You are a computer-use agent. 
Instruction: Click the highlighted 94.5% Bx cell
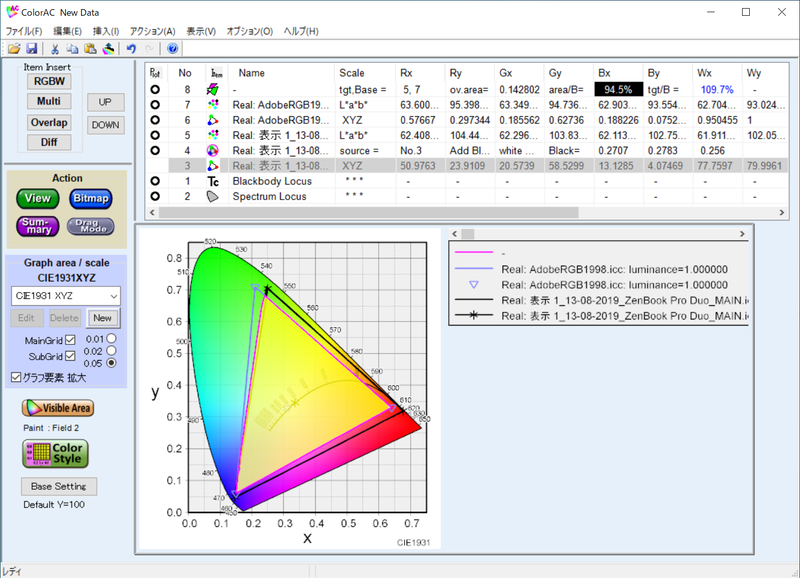(x=617, y=89)
